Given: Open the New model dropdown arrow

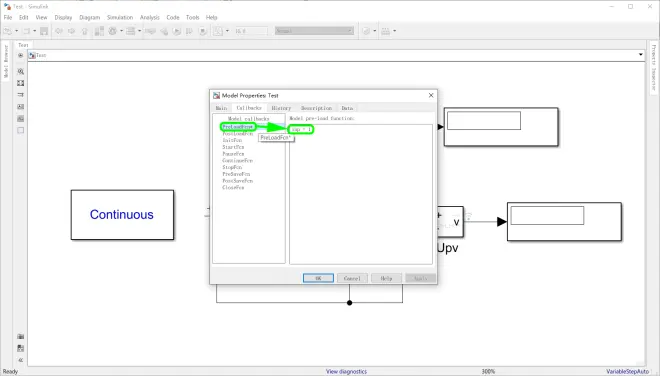Looking at the screenshot, I should pos(16,31).
